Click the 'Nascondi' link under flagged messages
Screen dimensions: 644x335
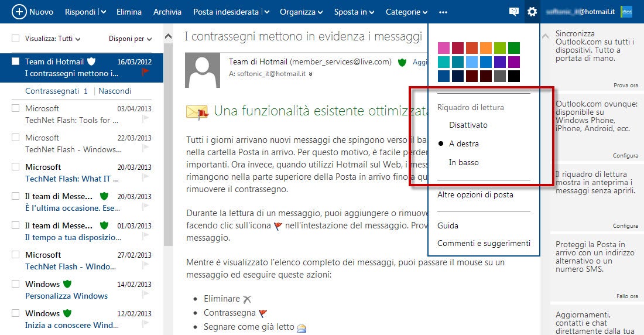pos(115,91)
